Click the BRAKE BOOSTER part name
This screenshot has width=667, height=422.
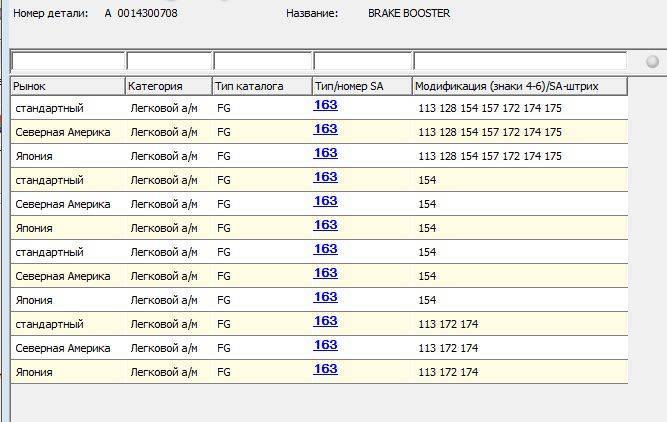(x=409, y=14)
